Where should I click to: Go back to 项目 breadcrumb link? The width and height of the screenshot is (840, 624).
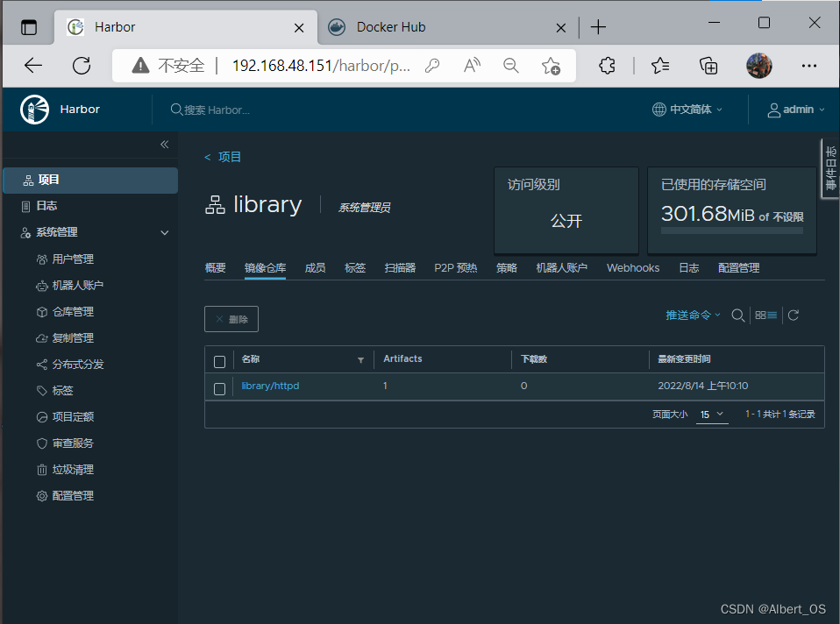tap(223, 157)
